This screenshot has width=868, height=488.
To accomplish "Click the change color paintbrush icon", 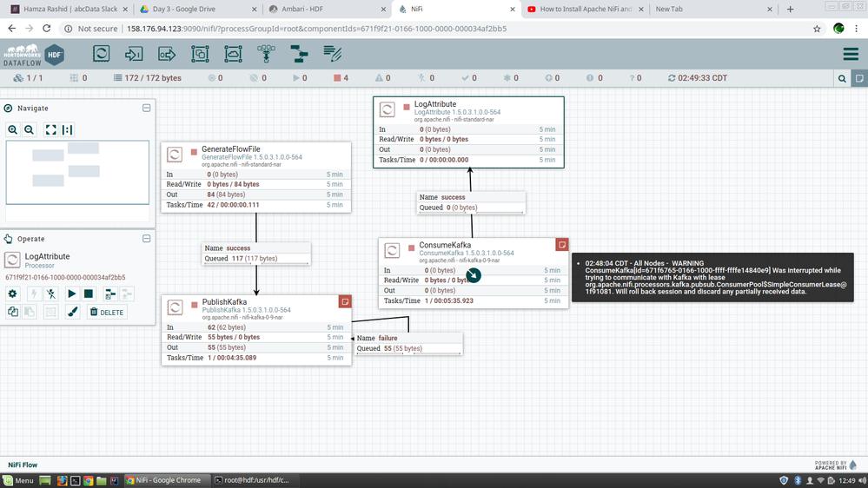I will click(72, 312).
